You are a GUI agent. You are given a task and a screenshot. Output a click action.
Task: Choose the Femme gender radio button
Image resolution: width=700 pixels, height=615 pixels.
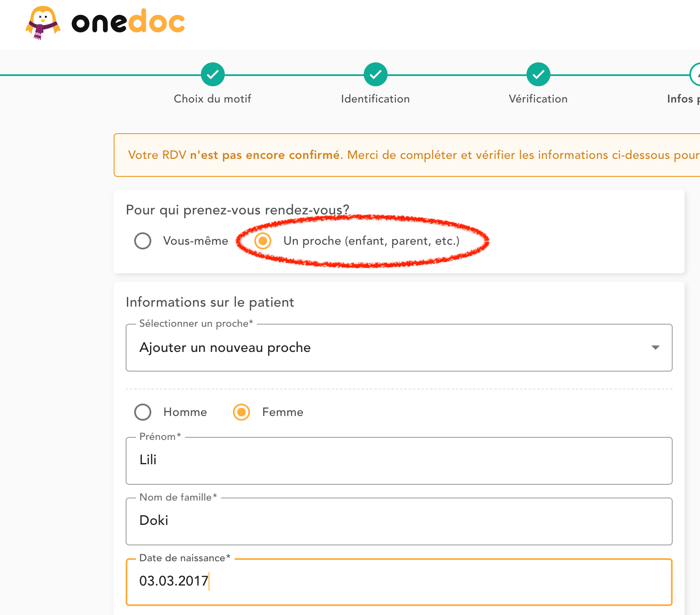[241, 412]
